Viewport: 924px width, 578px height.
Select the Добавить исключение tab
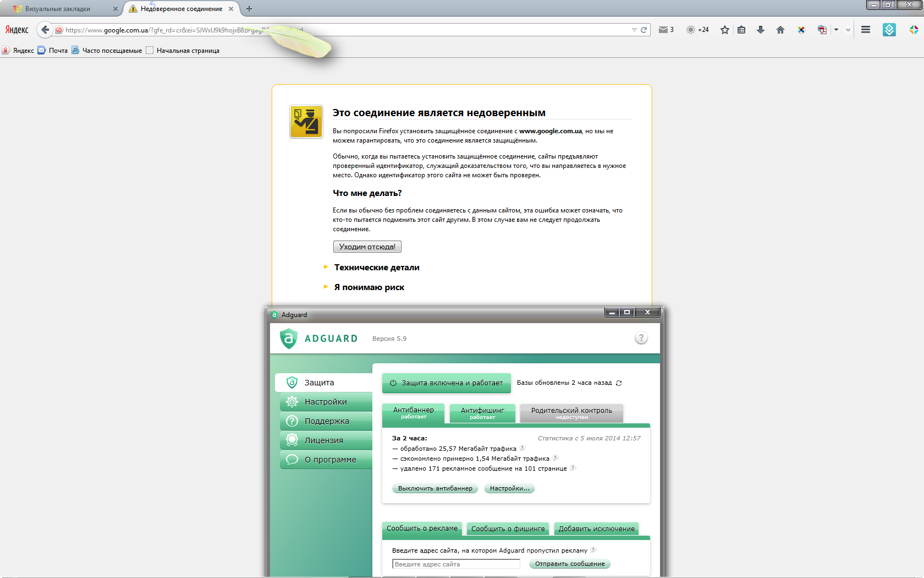click(597, 529)
